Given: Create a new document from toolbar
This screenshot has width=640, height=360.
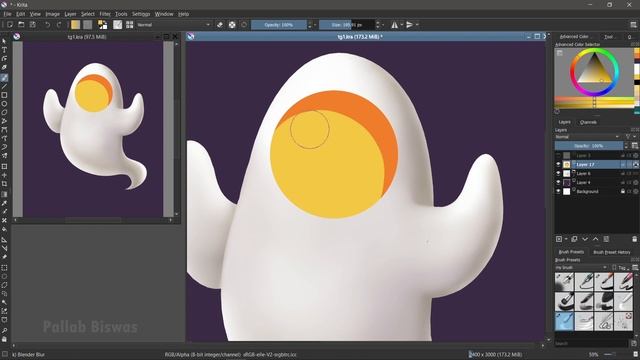Looking at the screenshot, I should click(x=10, y=25).
